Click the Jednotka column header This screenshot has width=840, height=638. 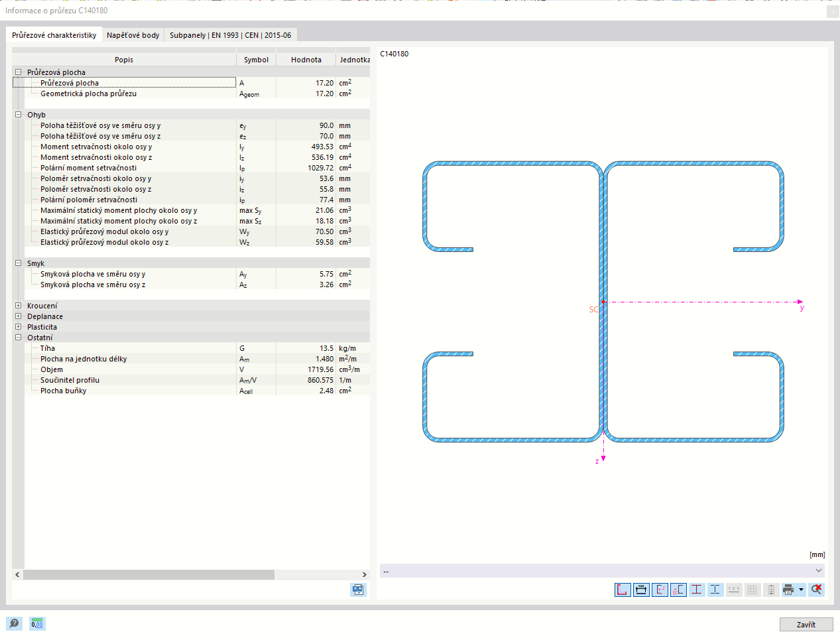point(353,60)
